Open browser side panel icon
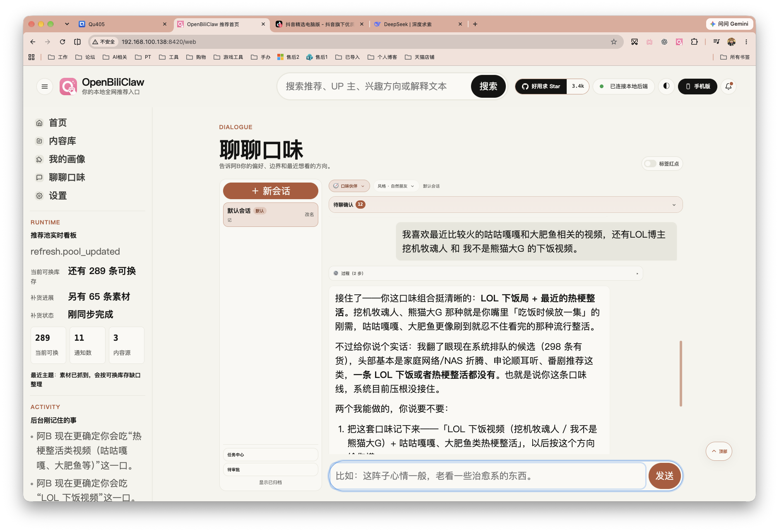 pyautogui.click(x=77, y=42)
